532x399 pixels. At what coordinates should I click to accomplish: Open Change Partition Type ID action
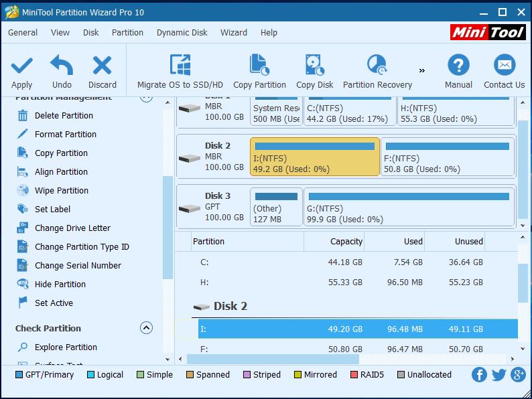point(73,247)
